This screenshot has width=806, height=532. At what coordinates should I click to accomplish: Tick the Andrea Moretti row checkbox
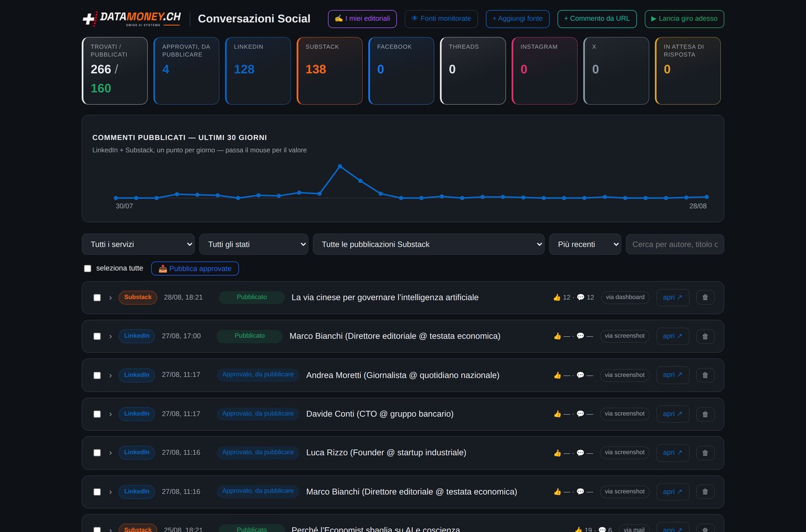[x=97, y=375]
